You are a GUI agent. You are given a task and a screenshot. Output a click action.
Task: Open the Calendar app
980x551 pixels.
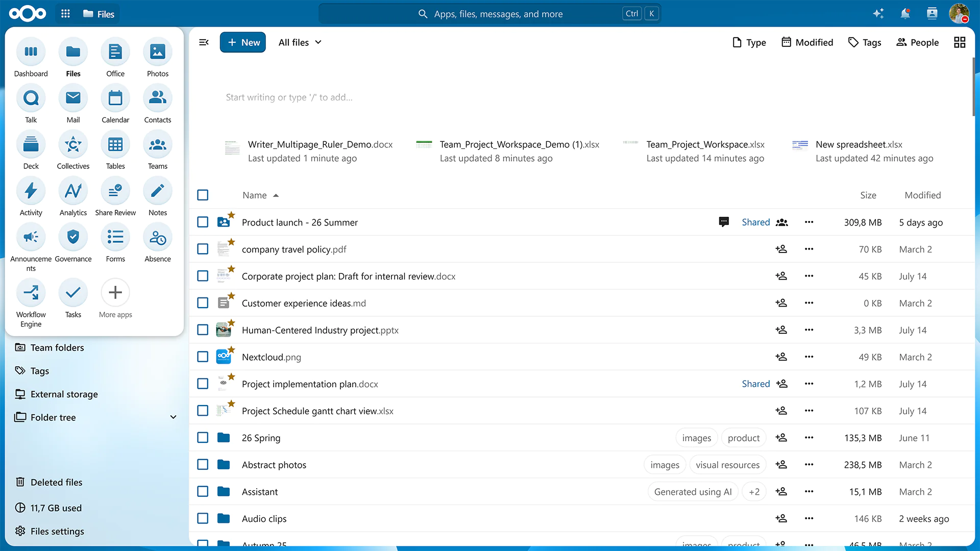click(x=115, y=104)
